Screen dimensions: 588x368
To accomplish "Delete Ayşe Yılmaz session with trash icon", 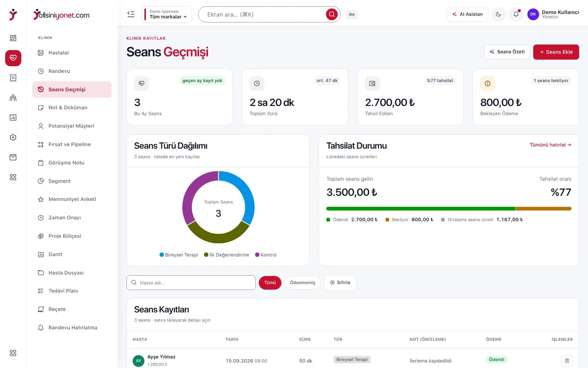I will [x=567, y=361].
